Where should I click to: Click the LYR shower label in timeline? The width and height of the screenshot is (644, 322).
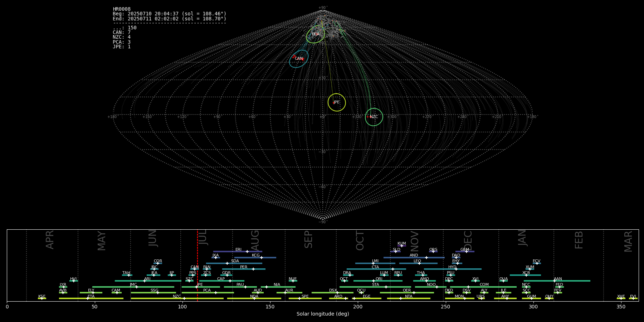pyautogui.click(x=63, y=285)
